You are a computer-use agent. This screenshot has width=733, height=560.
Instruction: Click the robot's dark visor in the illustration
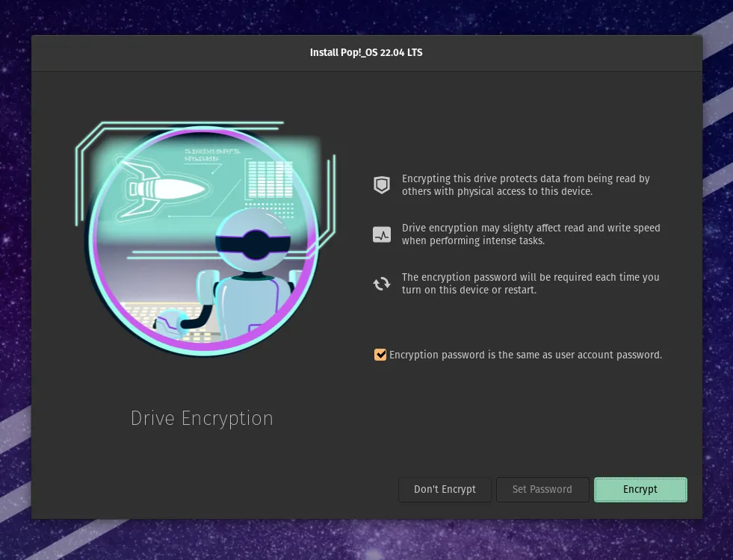pos(253,243)
